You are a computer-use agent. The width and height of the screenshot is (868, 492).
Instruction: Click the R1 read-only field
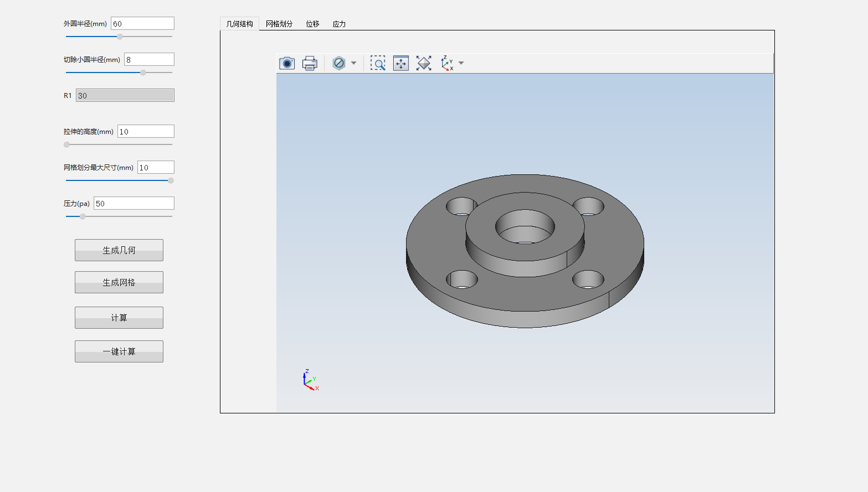[x=125, y=95]
